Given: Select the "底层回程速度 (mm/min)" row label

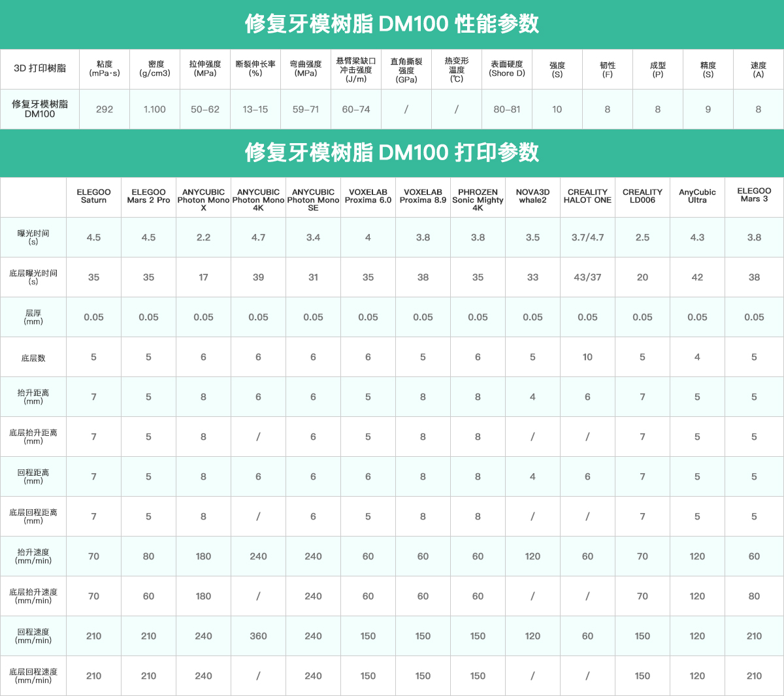Looking at the screenshot, I should click(x=33, y=676).
